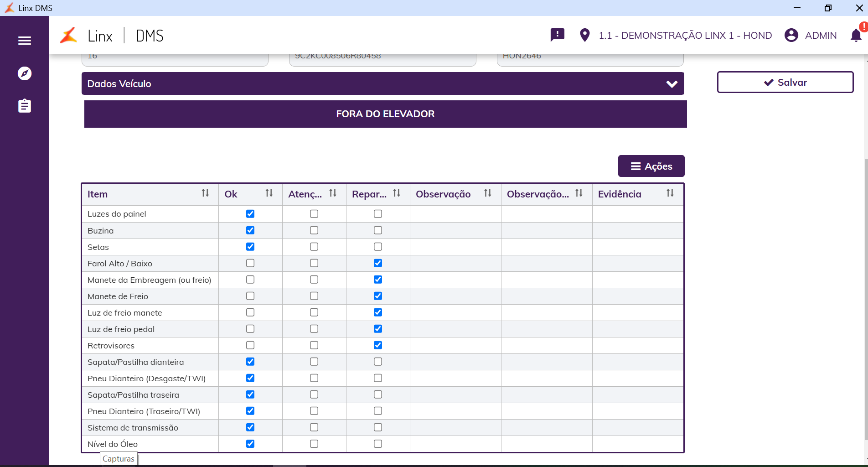The image size is (868, 467).
Task: Open the hamburger menu in sidebar
Action: [x=25, y=41]
